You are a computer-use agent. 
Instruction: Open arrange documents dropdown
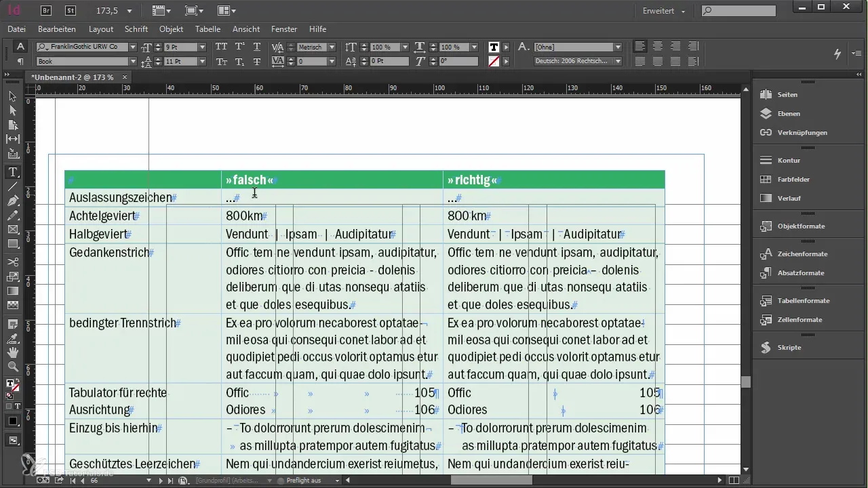[227, 11]
